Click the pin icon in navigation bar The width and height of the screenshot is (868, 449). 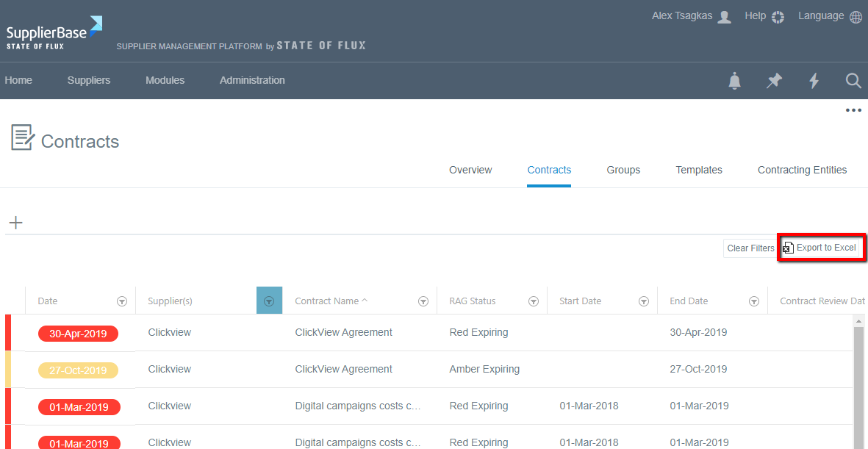pos(774,81)
